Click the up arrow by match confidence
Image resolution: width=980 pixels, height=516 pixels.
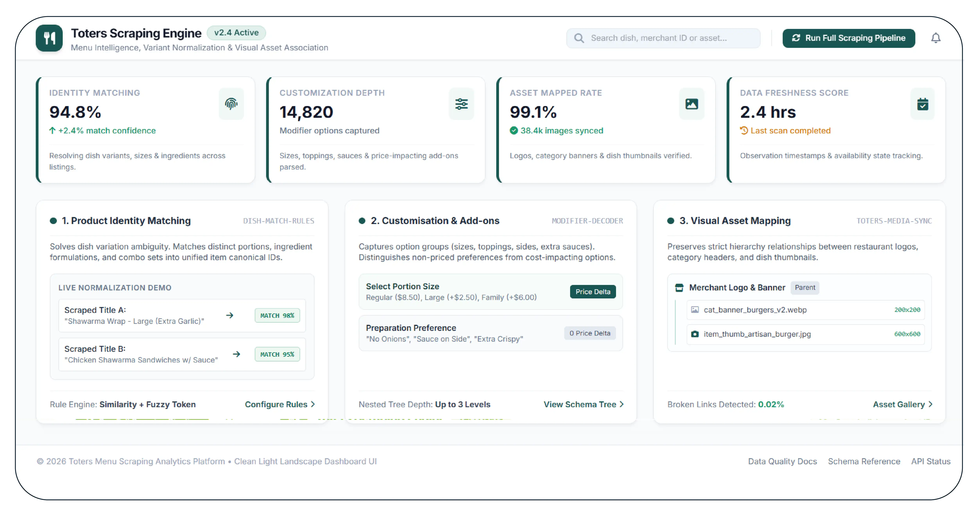[x=53, y=130]
